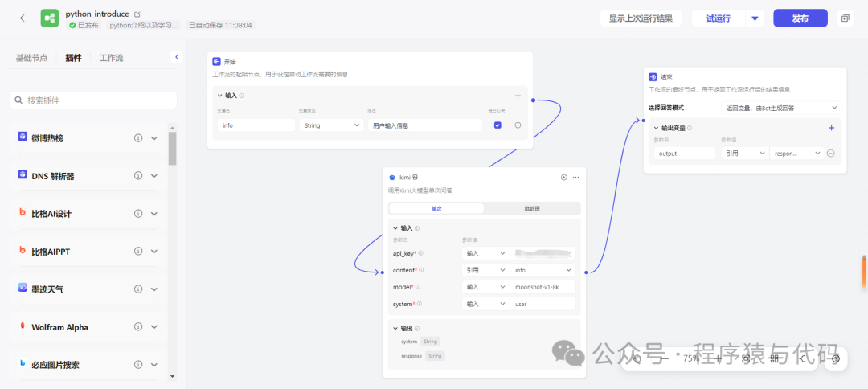
Task: Collapse 输出变量 section in 结束 node
Action: pyautogui.click(x=656, y=128)
